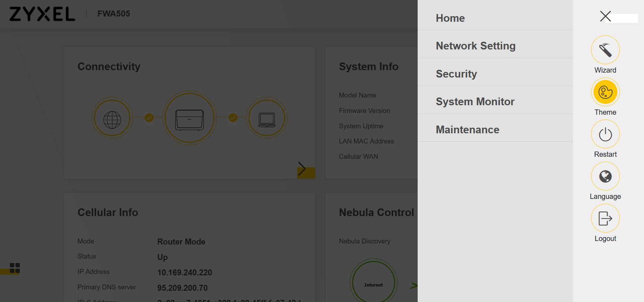Image resolution: width=644 pixels, height=302 pixels.
Task: Click the Nebula Control heading
Action: click(377, 213)
